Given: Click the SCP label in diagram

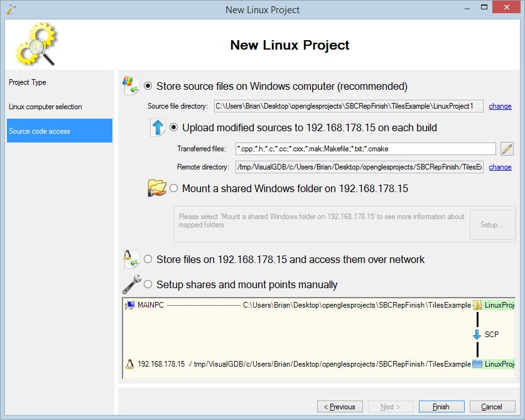Looking at the screenshot, I should [x=492, y=334].
